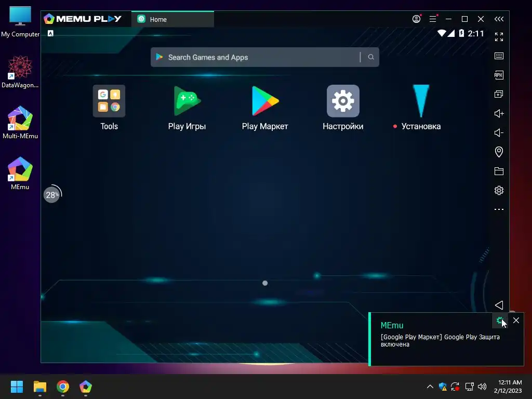Click the tray network icon
This screenshot has height=399, width=532.
(x=469, y=387)
